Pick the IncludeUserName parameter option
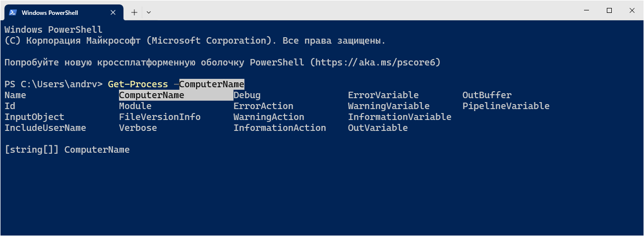The height and width of the screenshot is (236, 644). pos(45,128)
